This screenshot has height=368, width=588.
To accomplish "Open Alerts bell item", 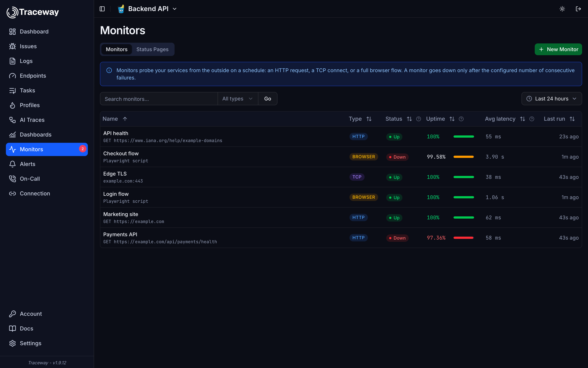I will tap(47, 164).
